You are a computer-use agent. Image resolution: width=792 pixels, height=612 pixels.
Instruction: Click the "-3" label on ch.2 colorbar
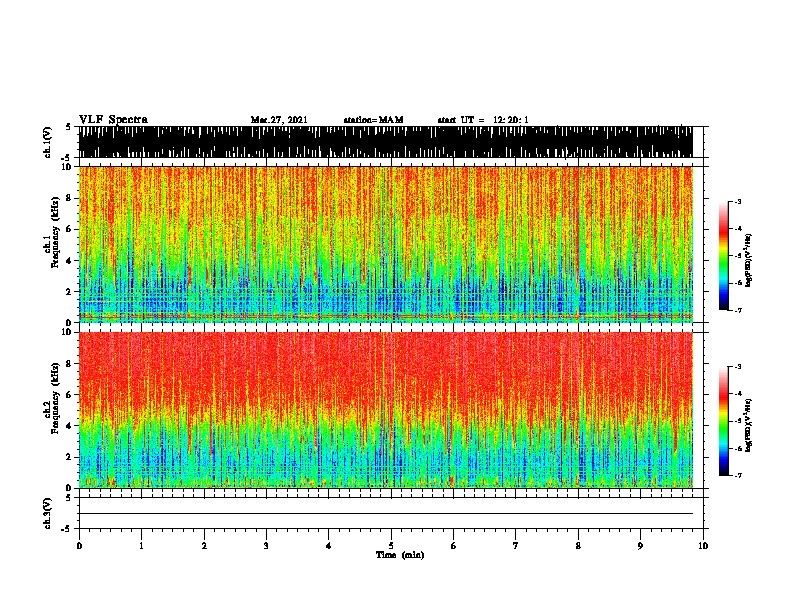(737, 367)
